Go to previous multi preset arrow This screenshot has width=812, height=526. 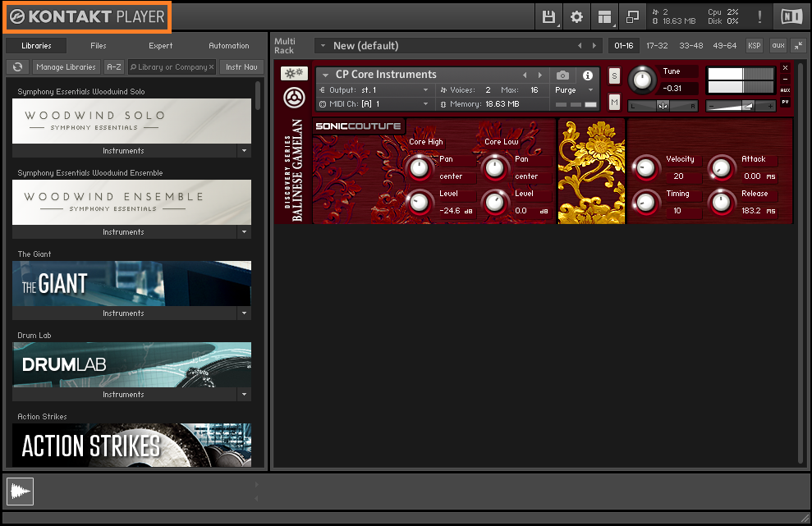pyautogui.click(x=580, y=46)
